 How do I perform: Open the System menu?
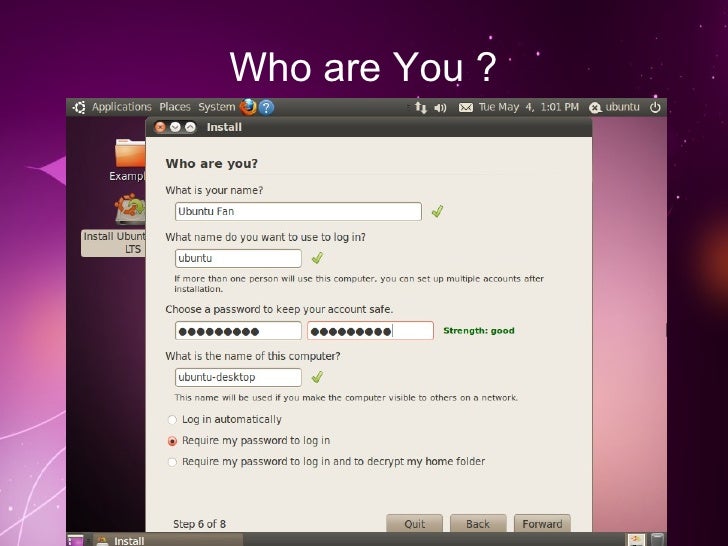(x=217, y=107)
